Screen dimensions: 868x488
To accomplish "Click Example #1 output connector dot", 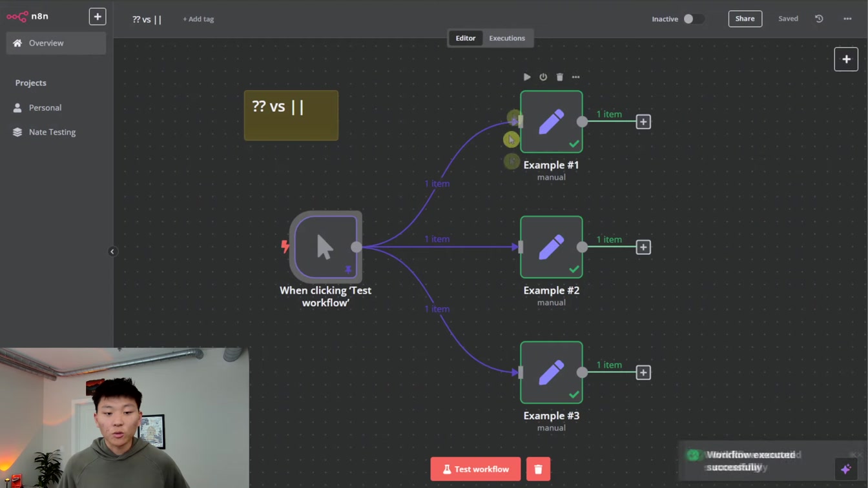I will (x=583, y=122).
